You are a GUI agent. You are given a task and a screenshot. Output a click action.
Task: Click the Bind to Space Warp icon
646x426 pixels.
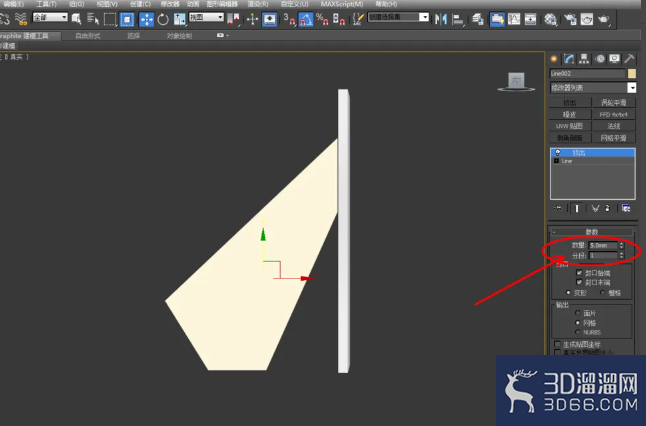point(20,19)
